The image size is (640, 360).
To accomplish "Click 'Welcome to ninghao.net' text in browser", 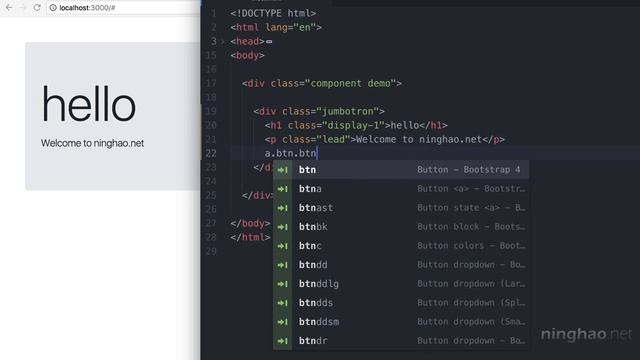I will [92, 143].
